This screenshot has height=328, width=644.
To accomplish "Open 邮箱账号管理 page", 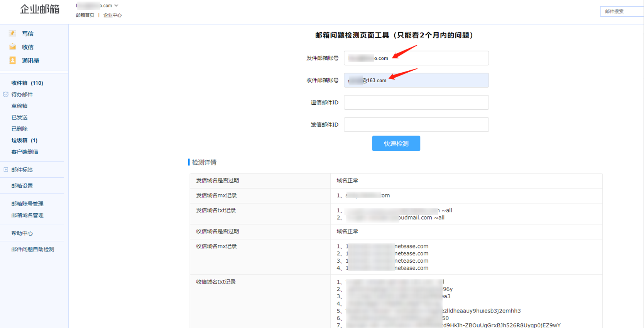I will point(27,204).
